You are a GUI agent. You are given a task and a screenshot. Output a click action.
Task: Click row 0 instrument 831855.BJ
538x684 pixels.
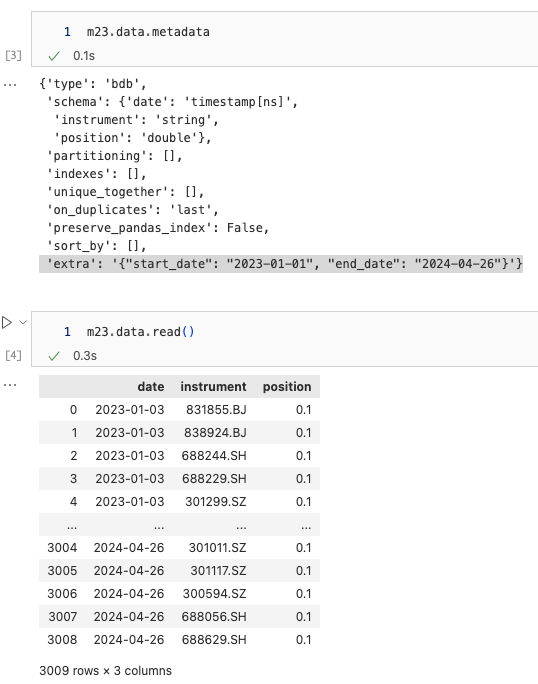click(x=216, y=410)
